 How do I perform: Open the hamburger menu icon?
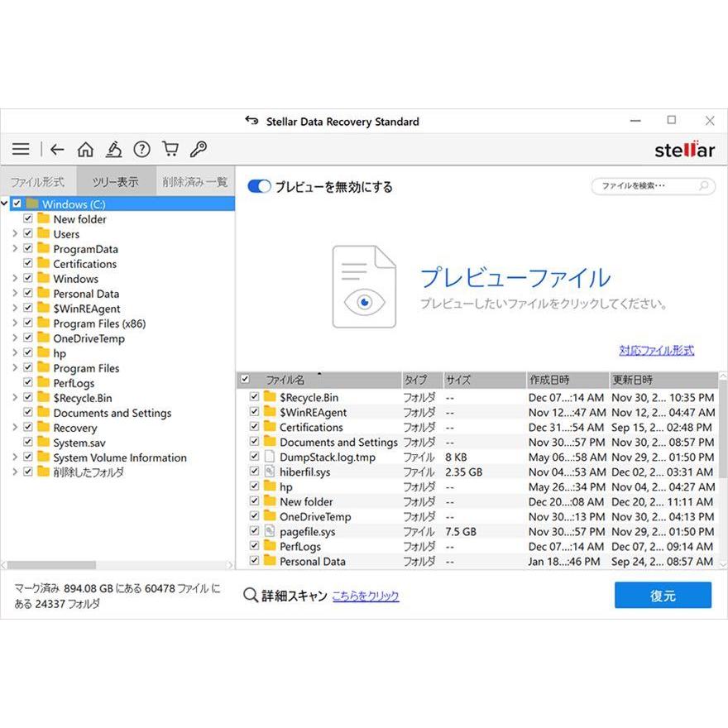(21, 150)
